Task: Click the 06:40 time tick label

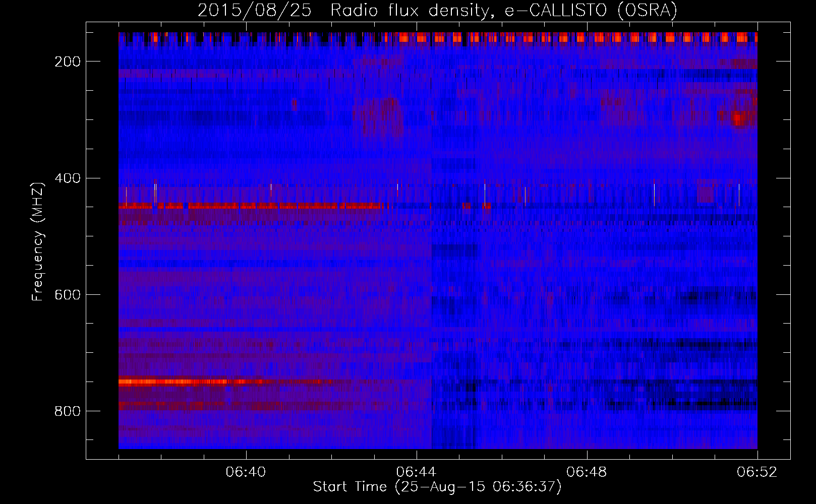Action: click(x=246, y=472)
